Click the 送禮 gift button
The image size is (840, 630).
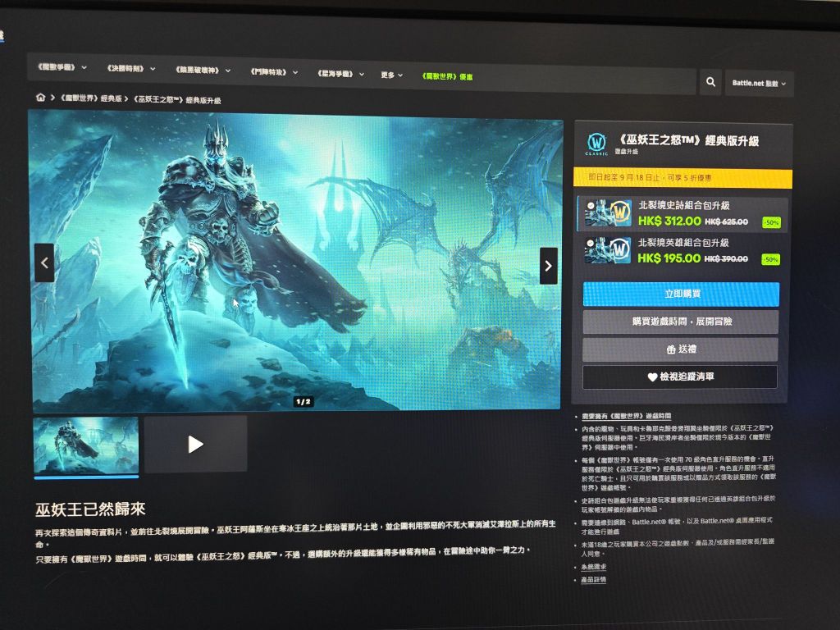(x=680, y=349)
